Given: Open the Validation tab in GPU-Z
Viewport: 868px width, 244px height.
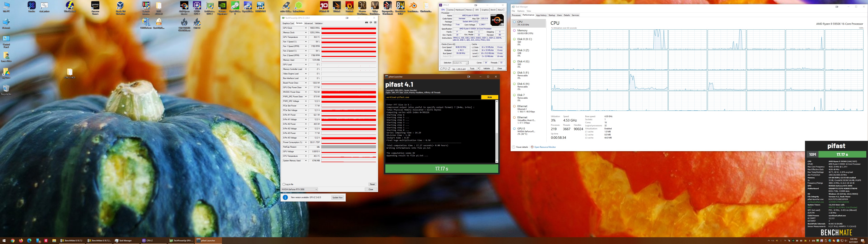Looking at the screenshot, I should click(x=318, y=23).
